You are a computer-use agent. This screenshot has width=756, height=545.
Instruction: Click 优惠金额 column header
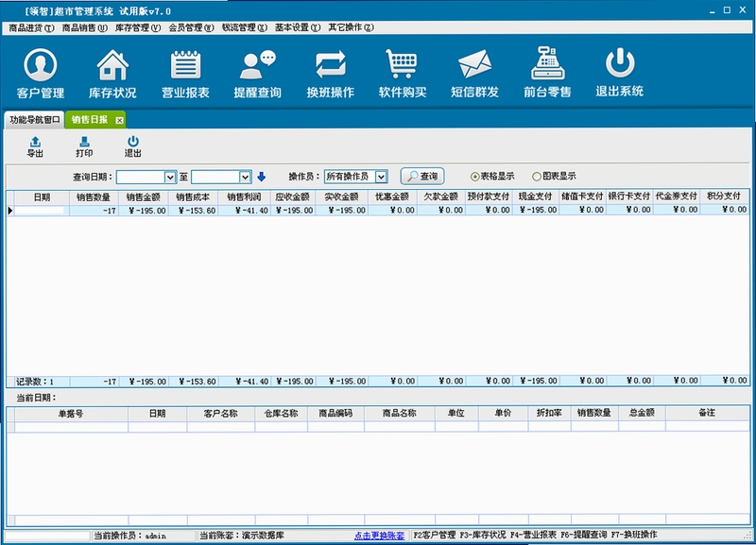point(392,197)
